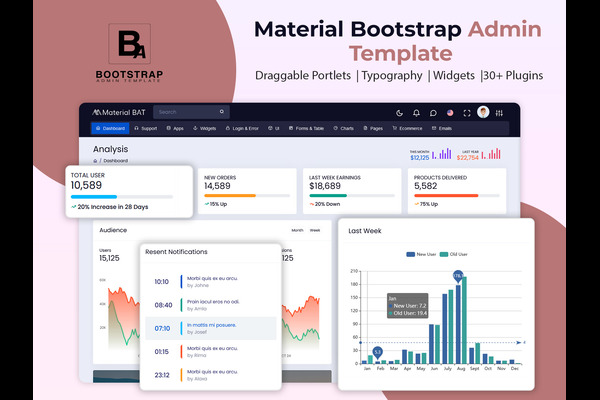Open the 01:15 notification by Rima
The image size is (600, 400).
210,352
